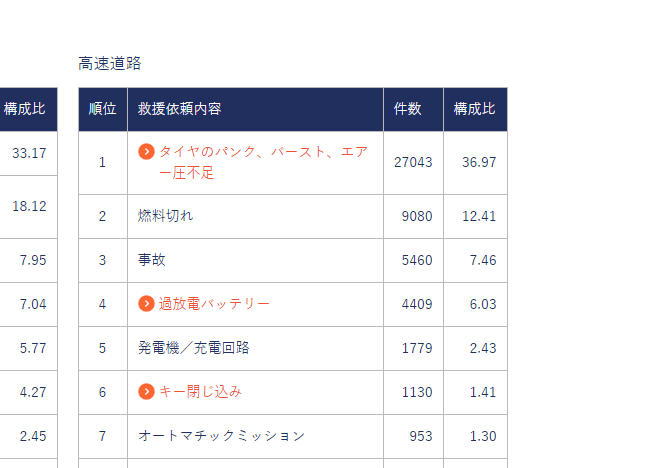This screenshot has height=468, width=661.
Task: Click the オートマチックミッション cell
Action: tap(221, 436)
